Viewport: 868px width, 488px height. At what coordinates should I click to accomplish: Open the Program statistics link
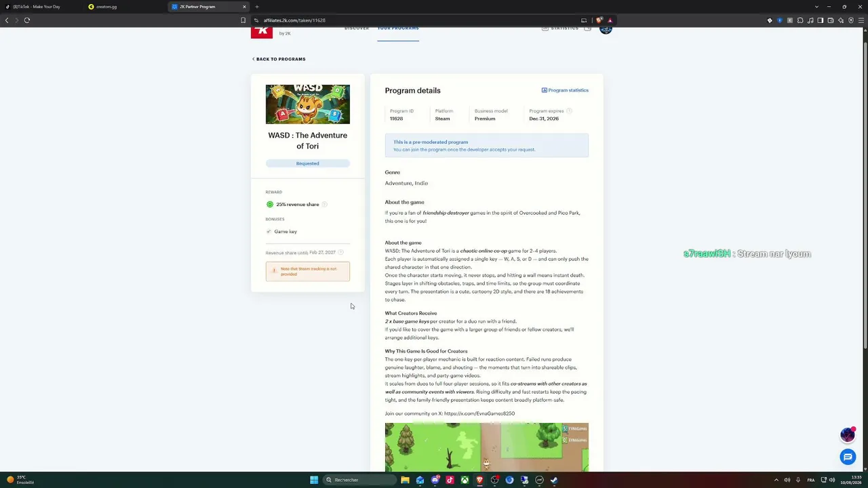(568, 90)
